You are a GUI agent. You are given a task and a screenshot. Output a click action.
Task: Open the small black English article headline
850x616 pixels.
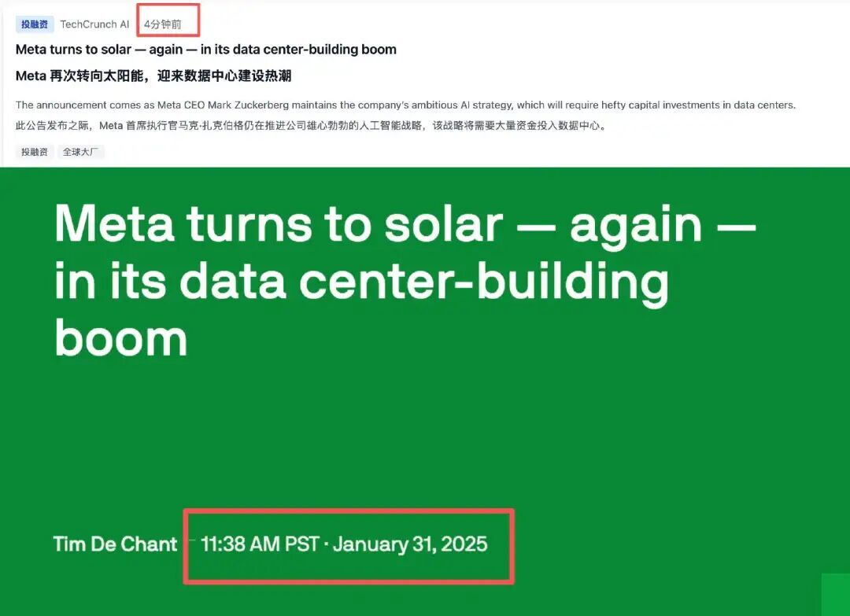pos(205,50)
